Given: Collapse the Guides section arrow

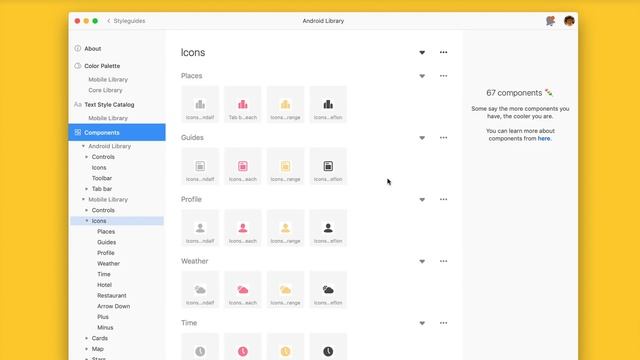Looking at the screenshot, I should 422,138.
